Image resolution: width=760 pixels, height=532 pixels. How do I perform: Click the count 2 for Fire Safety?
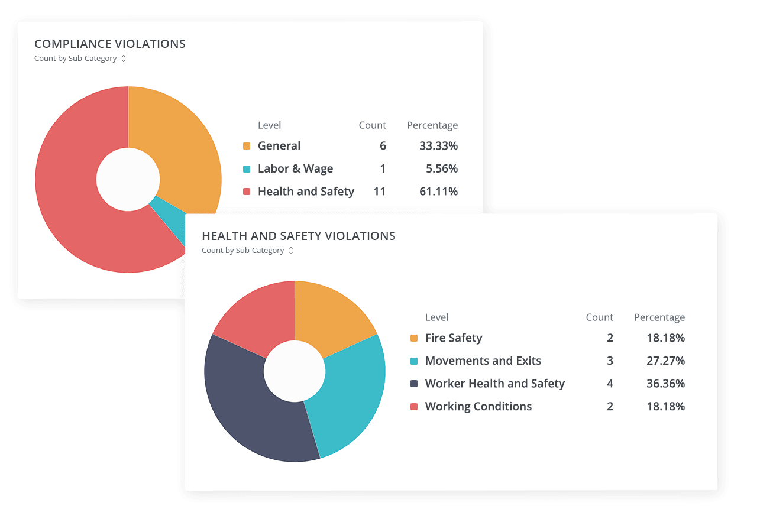[x=610, y=338]
